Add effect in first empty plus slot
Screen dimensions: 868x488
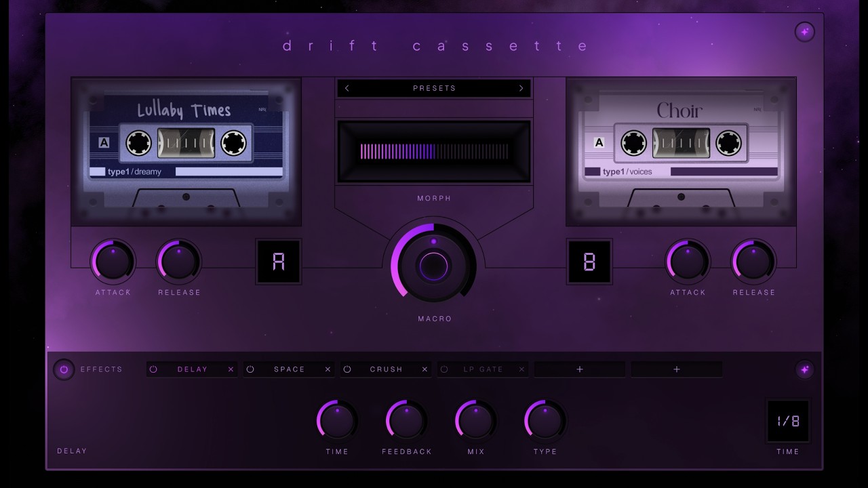pyautogui.click(x=580, y=369)
